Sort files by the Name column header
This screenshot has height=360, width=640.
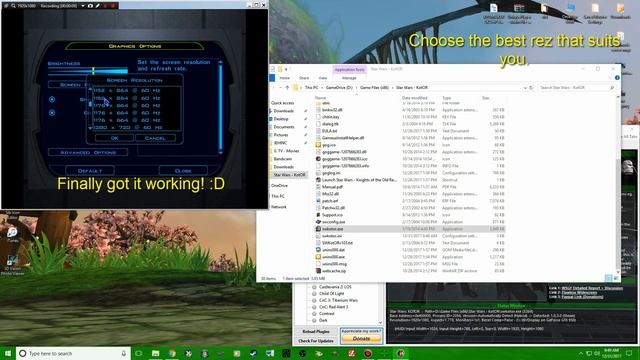tap(320, 98)
